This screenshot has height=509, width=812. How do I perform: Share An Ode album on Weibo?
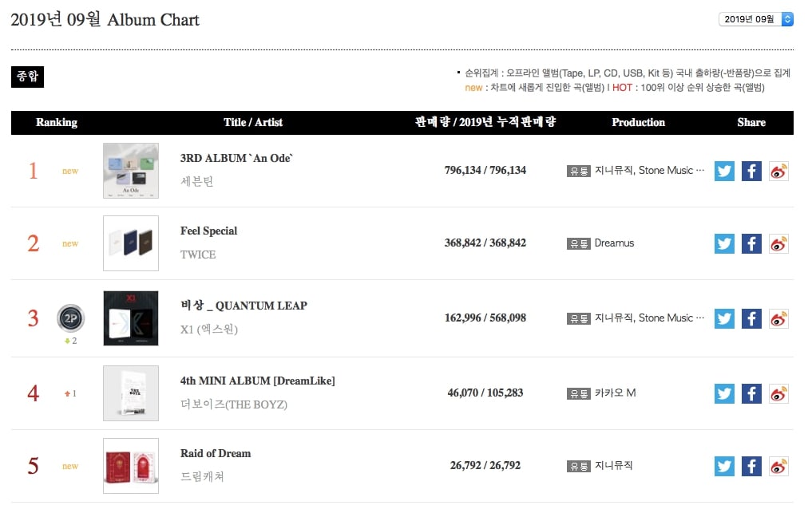[x=778, y=172]
